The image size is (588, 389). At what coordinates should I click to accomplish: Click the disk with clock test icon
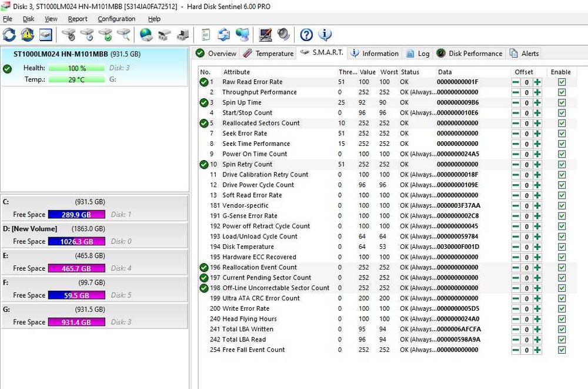click(87, 35)
